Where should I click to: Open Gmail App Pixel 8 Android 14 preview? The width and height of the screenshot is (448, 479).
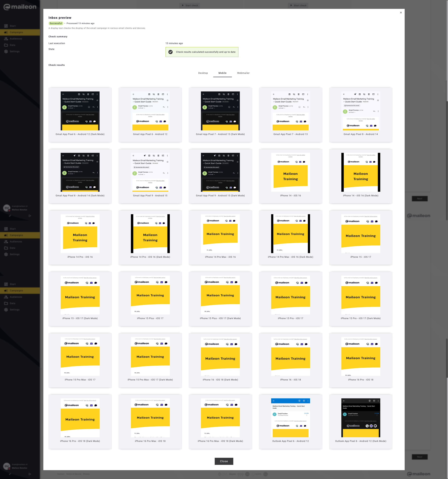(x=361, y=111)
